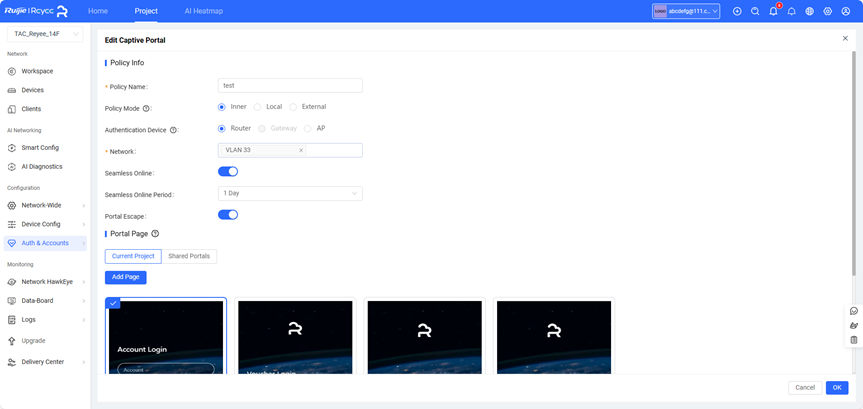Remove the VLAN 33 network tag
The image size is (863, 409).
click(301, 150)
